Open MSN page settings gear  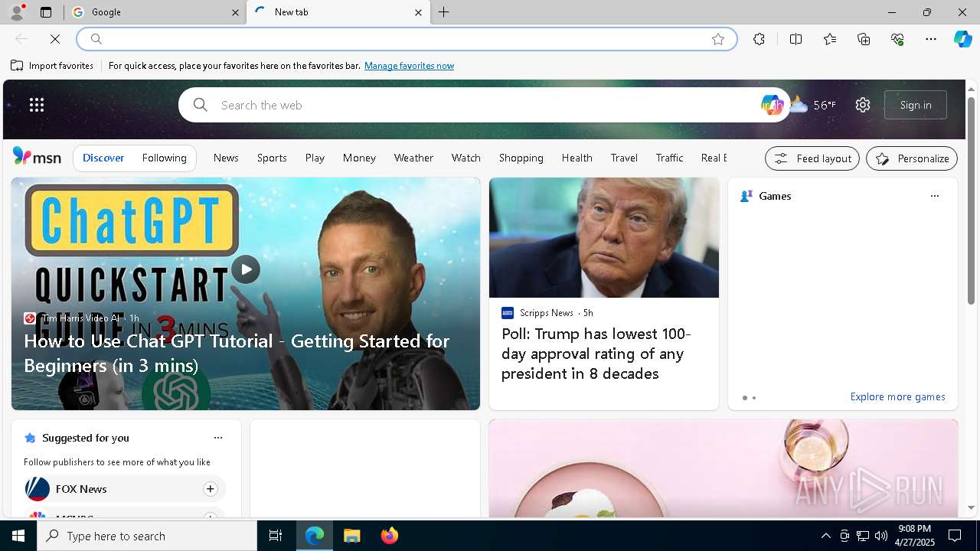[x=863, y=105]
